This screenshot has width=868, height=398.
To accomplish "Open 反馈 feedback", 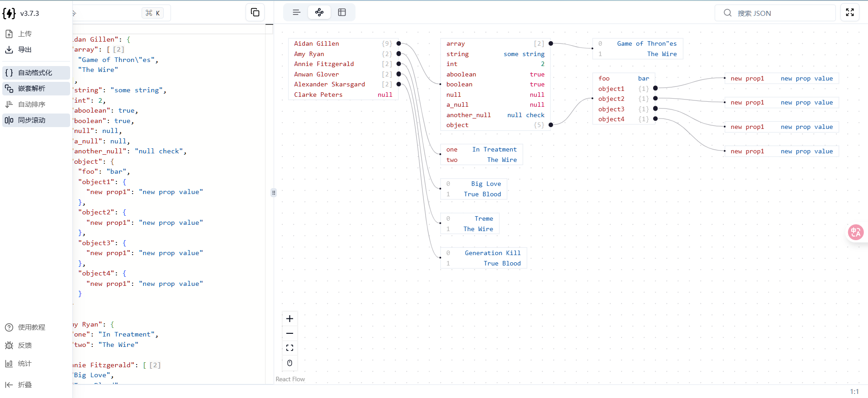I will click(36, 345).
